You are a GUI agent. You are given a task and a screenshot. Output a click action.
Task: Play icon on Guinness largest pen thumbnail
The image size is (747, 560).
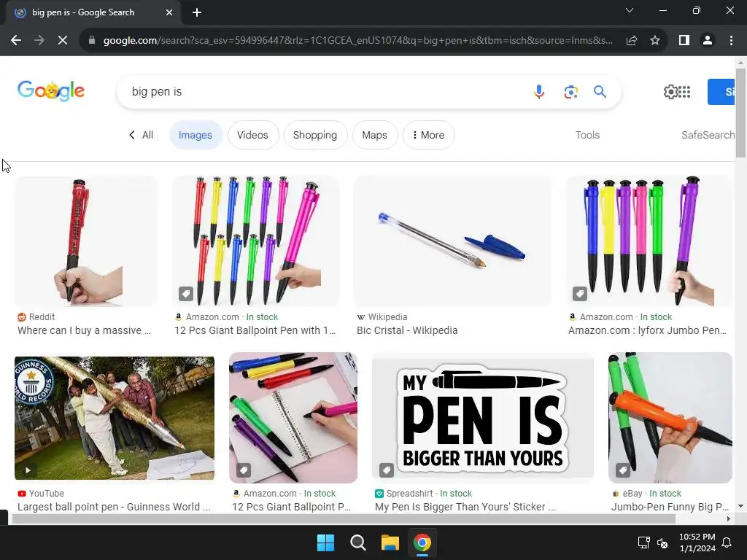click(x=28, y=470)
